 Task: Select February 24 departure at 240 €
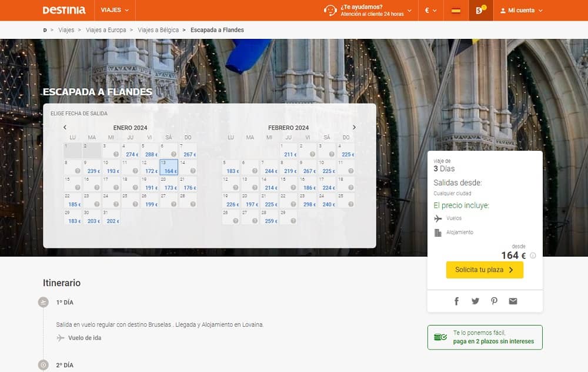tap(327, 201)
